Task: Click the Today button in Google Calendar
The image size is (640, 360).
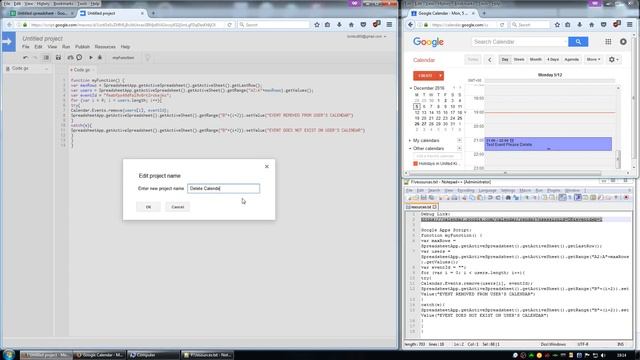Action: pyautogui.click(x=473, y=60)
